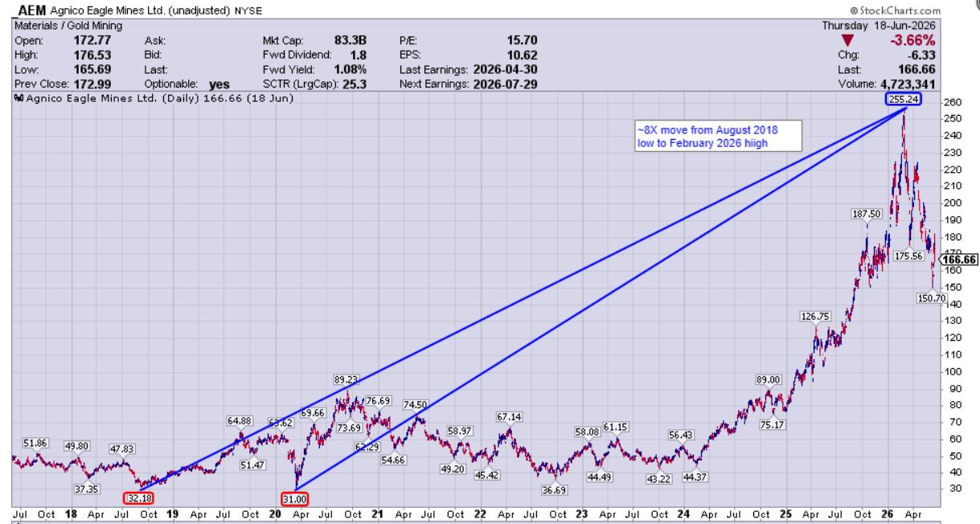
Task: Click the 74.50 price label
Action: pos(416,405)
